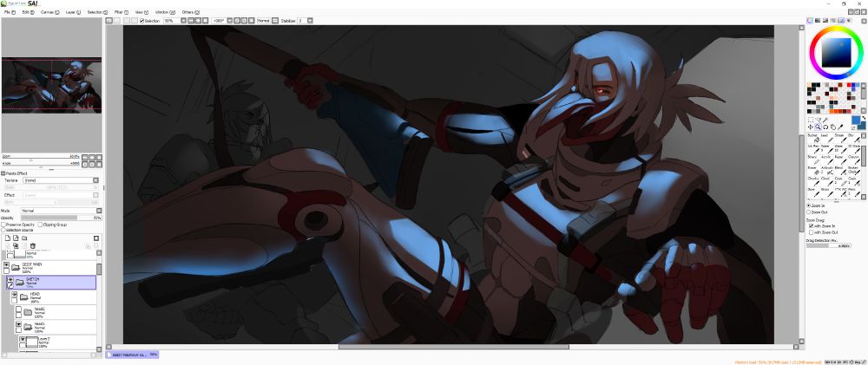Open the Layer menu
Screen dimensions: 868x365
(x=73, y=11)
